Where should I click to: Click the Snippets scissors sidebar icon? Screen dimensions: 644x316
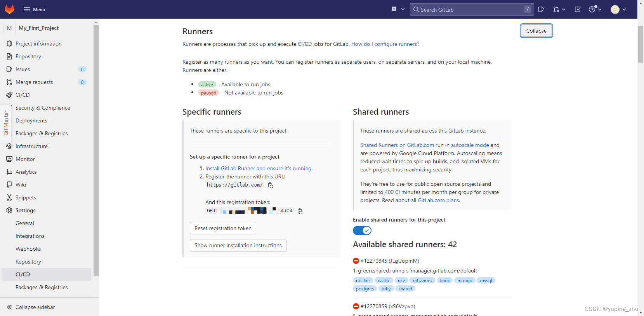pos(9,197)
